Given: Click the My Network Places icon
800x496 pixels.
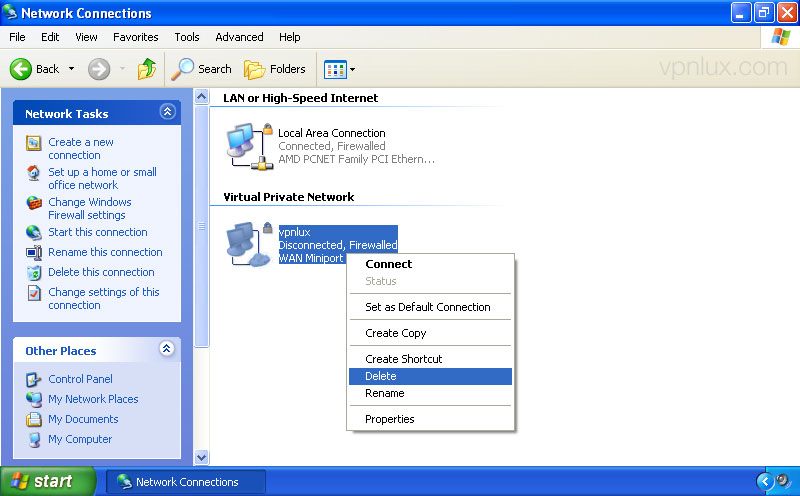Looking at the screenshot, I should point(34,399).
